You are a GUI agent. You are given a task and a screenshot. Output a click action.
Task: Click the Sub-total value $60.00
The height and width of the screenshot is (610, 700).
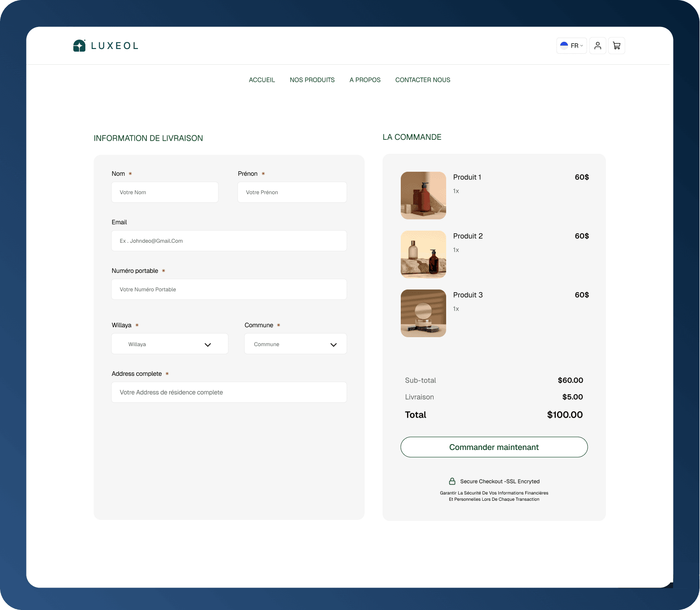click(571, 380)
